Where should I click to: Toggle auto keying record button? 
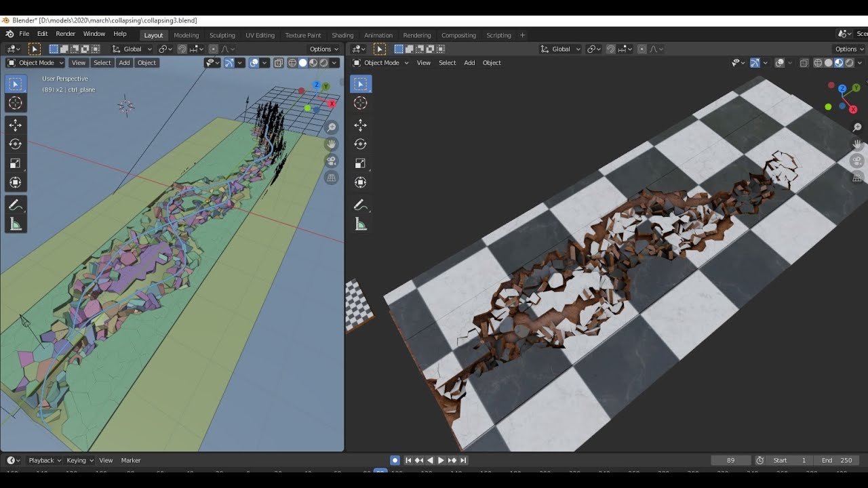[x=395, y=460]
